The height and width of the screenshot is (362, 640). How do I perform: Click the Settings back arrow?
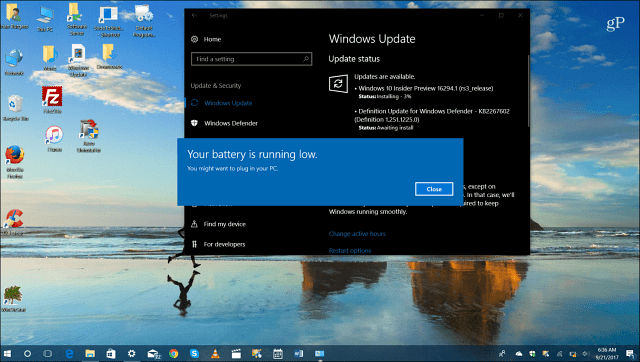[x=194, y=16]
